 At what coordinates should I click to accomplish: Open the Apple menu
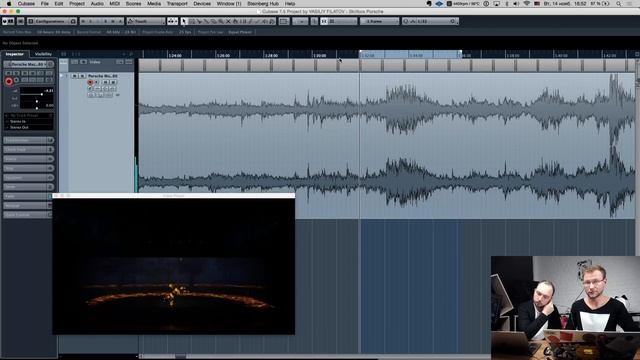[x=9, y=4]
